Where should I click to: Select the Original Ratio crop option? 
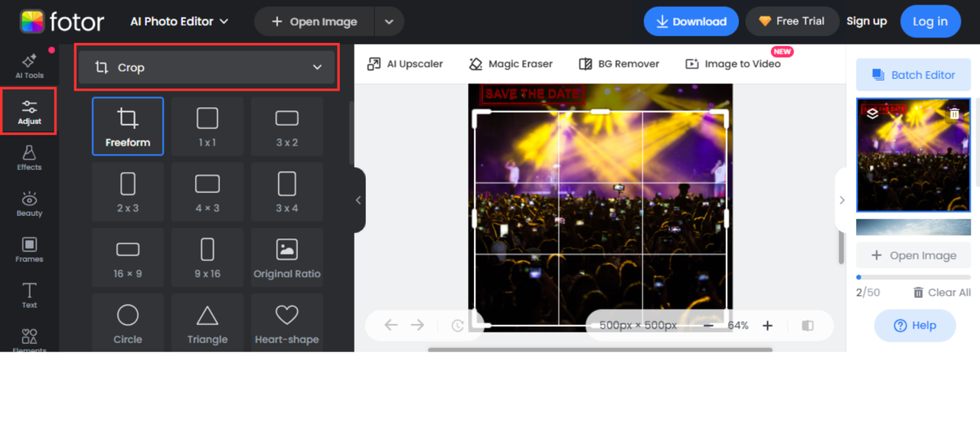pos(287,257)
